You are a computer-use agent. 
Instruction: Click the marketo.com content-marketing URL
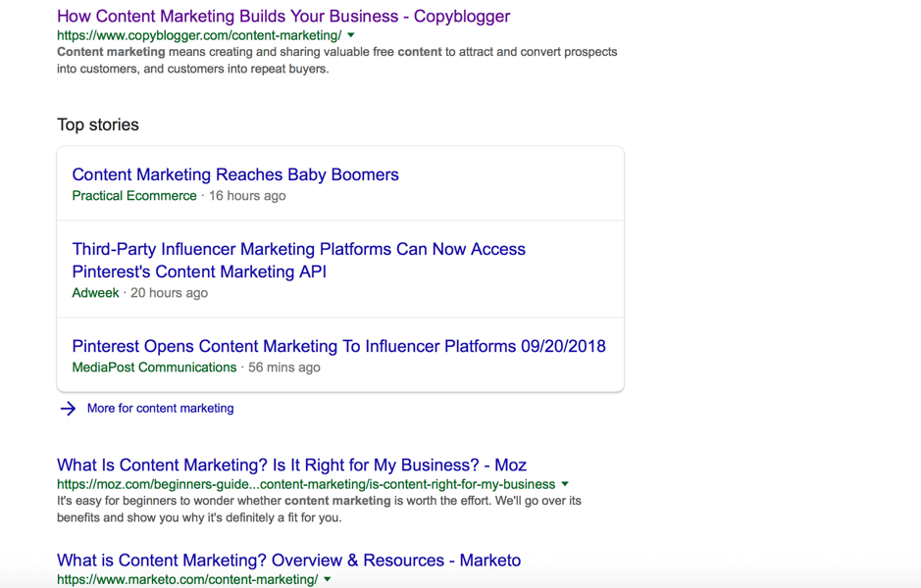[x=186, y=579]
